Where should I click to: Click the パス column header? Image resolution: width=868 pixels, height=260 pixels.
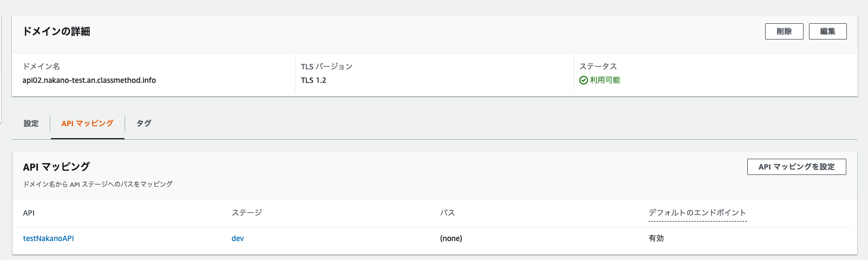coord(447,213)
